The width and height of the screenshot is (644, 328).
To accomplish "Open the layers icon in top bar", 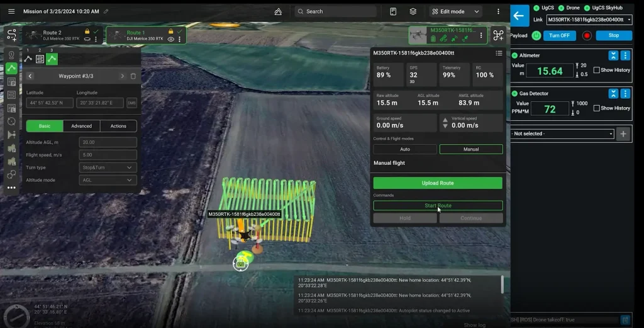I will point(413,11).
